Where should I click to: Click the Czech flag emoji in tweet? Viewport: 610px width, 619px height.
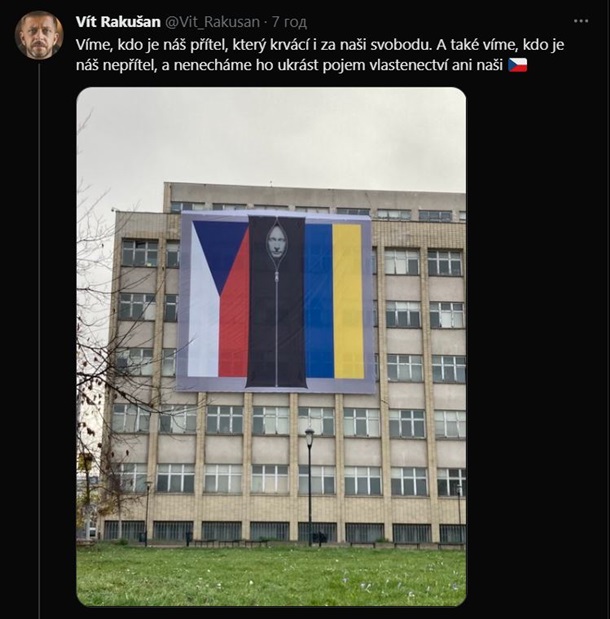tap(517, 65)
